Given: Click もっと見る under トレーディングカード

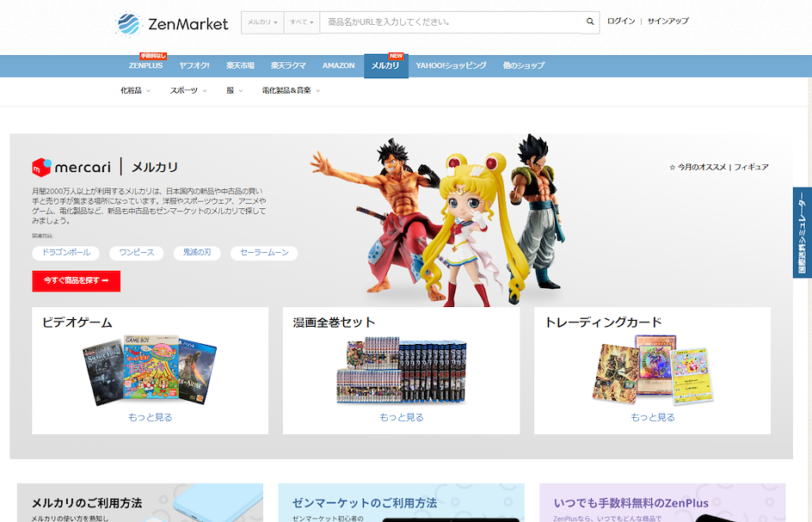Looking at the screenshot, I should point(653,417).
